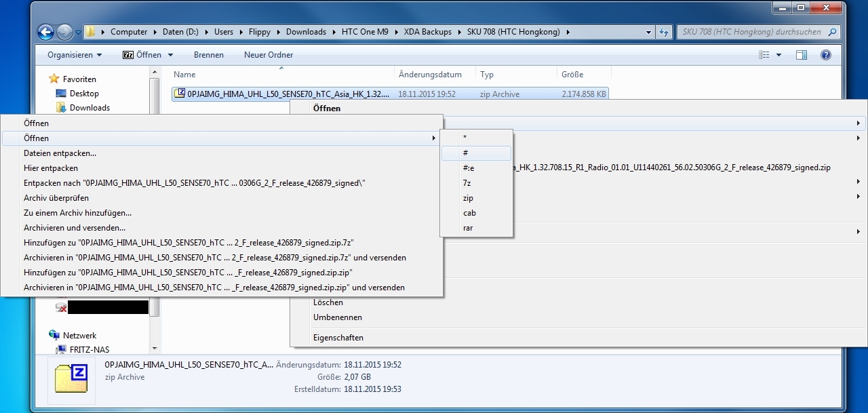868x413 pixels.
Task: Expand the Organisieren dropdown menu
Action: (x=75, y=55)
